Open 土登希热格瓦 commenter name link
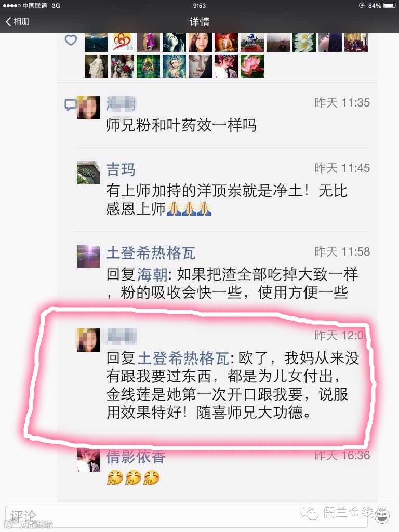 pyautogui.click(x=151, y=253)
